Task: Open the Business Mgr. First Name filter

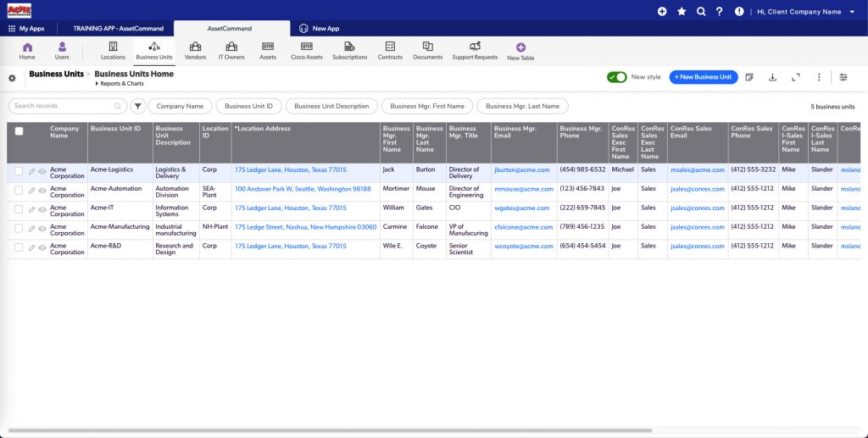Action: click(x=427, y=106)
